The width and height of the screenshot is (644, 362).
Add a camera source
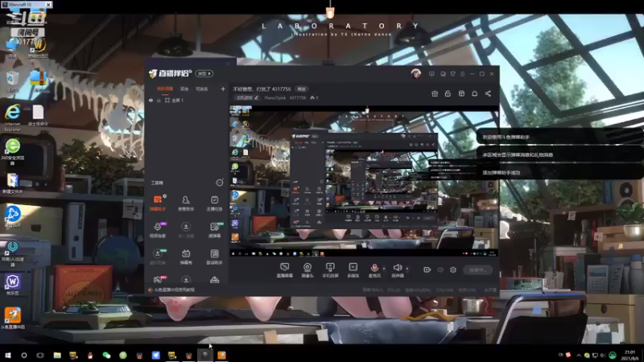click(x=308, y=270)
